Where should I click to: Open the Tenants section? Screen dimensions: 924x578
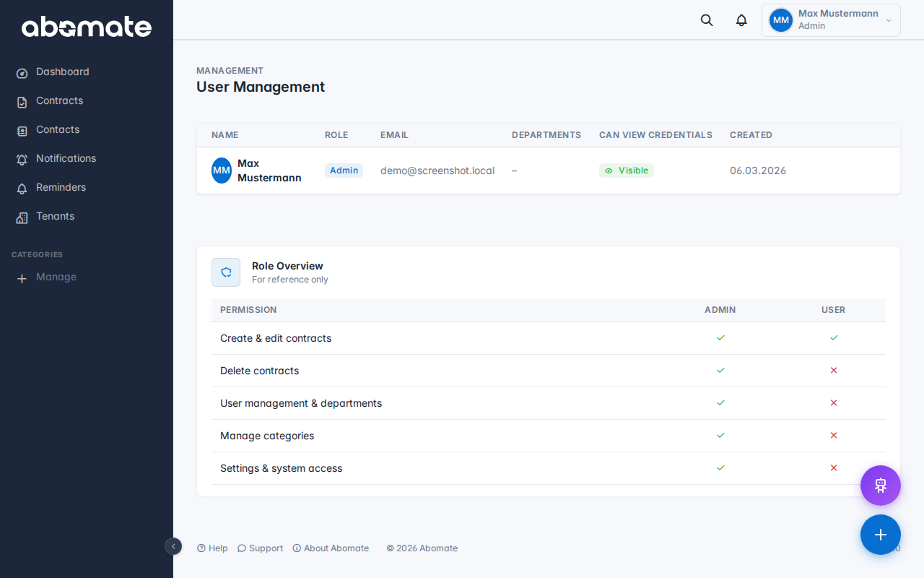click(55, 216)
